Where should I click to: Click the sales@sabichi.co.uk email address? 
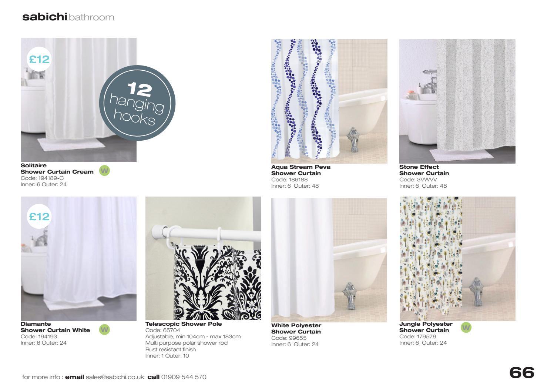(x=115, y=377)
